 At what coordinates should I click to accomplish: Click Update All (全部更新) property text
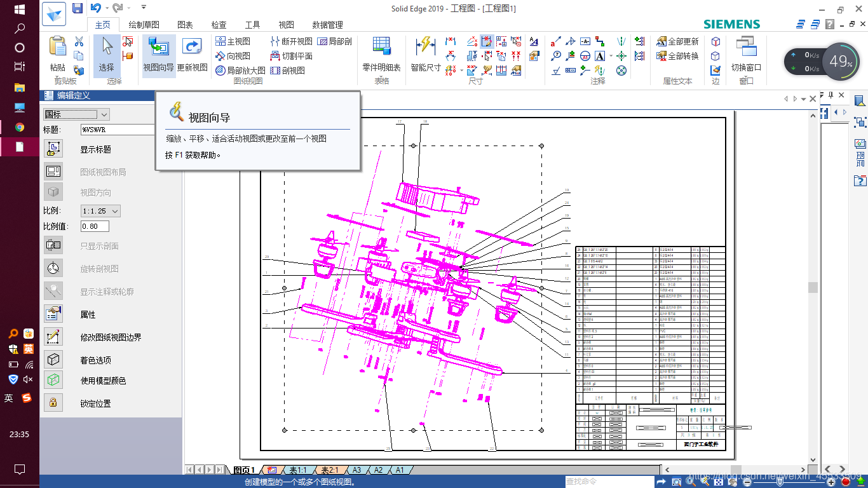coord(677,41)
